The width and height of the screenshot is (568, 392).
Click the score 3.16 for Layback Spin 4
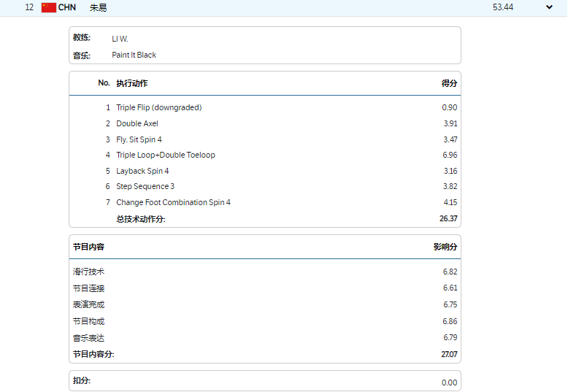point(450,171)
